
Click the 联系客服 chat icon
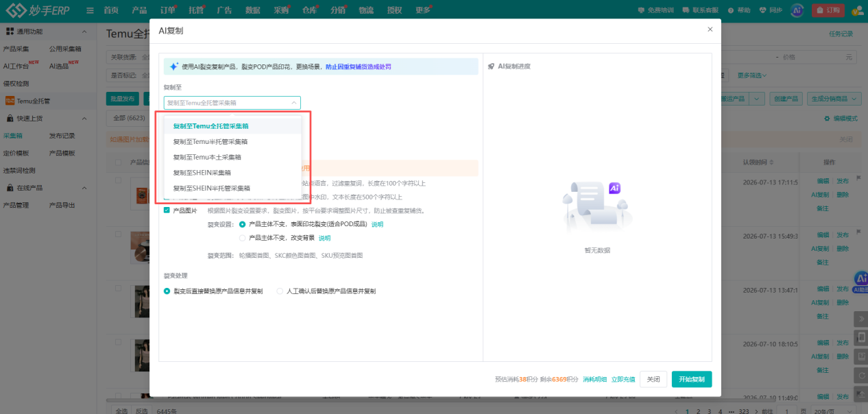[686, 10]
